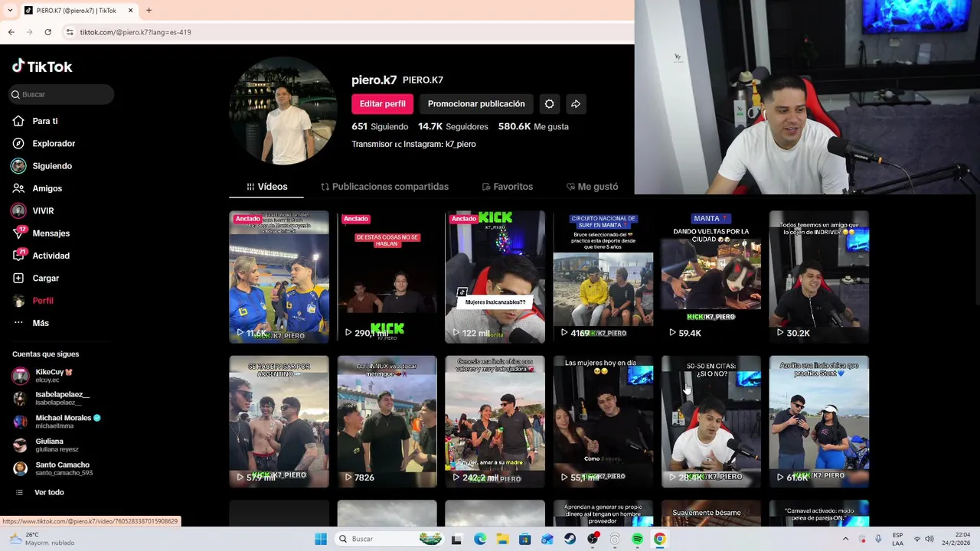
Task: Open the pinned stadium interview video
Action: 279,277
